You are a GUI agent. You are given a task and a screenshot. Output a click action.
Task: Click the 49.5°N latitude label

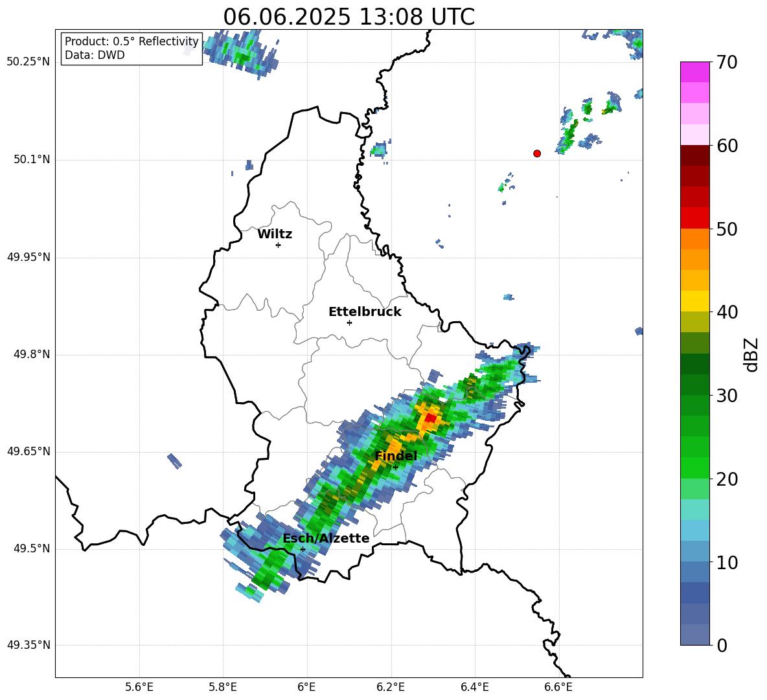point(32,548)
